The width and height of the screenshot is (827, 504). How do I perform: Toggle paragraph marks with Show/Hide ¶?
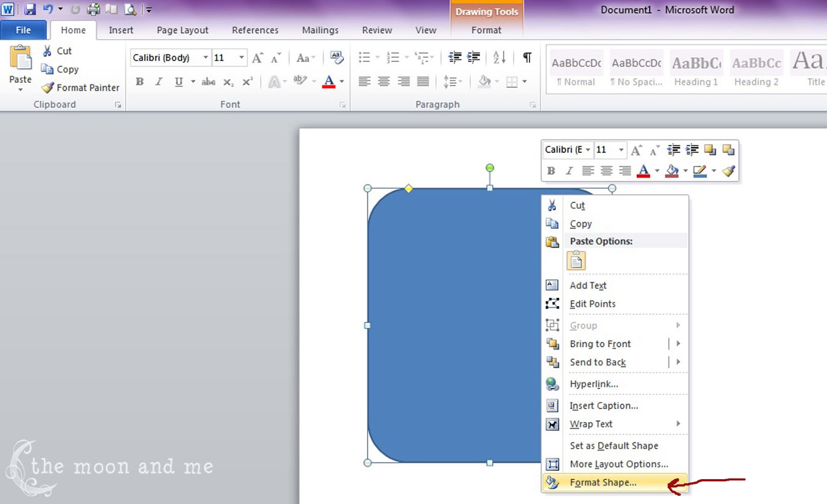526,57
